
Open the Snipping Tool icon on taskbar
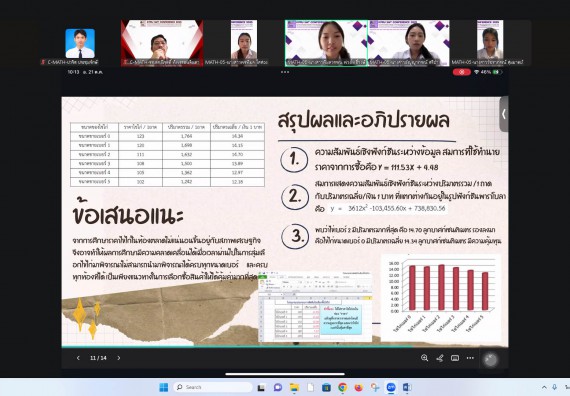click(x=375, y=388)
